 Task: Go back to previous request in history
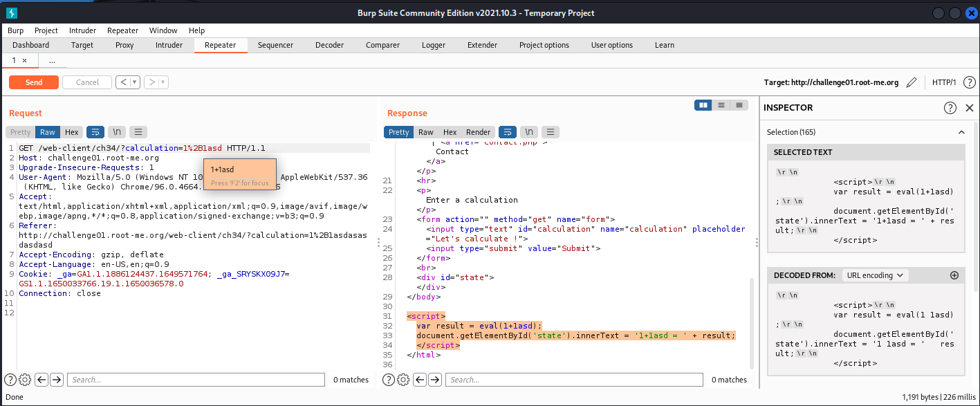click(x=123, y=82)
